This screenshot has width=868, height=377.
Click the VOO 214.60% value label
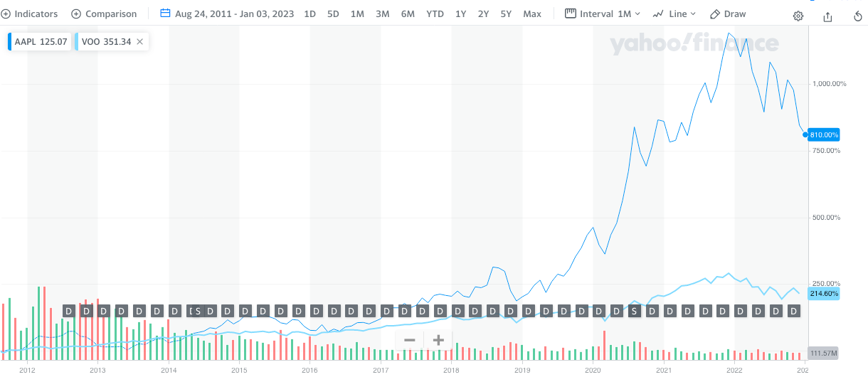[825, 293]
